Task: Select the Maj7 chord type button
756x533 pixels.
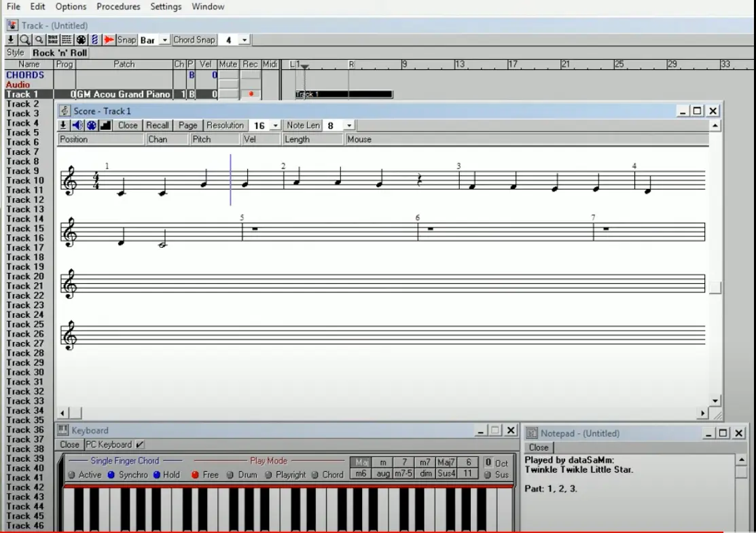Action: pos(446,462)
